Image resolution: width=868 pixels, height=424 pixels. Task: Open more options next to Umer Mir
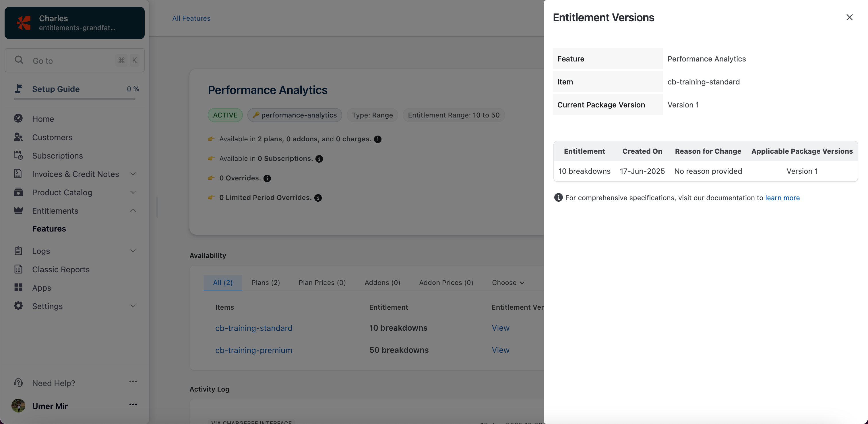(x=133, y=404)
